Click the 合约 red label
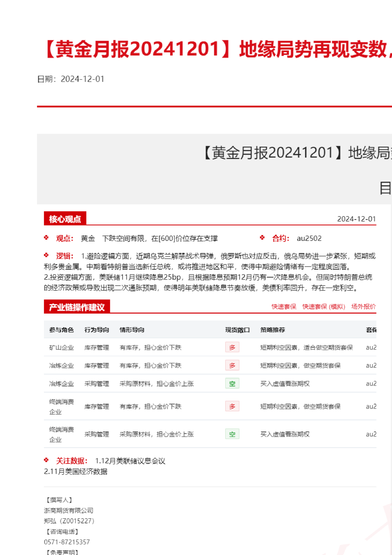 (281, 238)
